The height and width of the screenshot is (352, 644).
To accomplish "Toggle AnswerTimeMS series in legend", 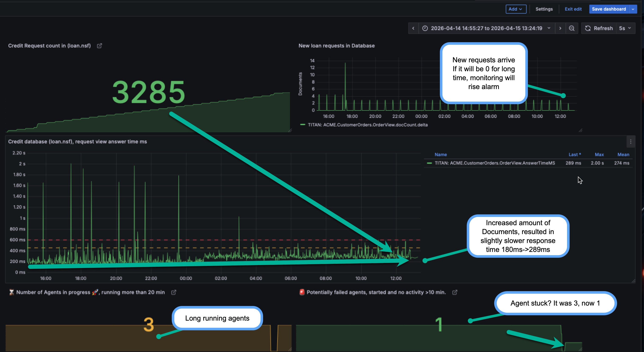I will pos(495,163).
